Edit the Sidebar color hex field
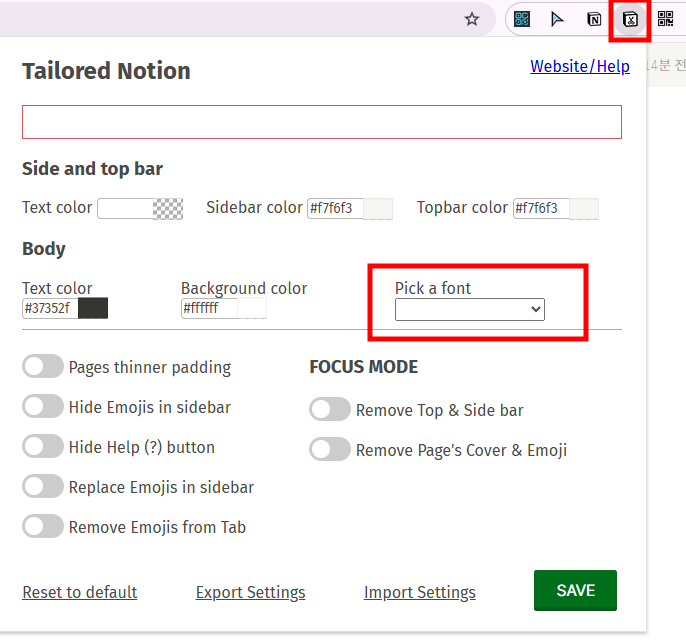The image size is (686, 644). [x=336, y=208]
